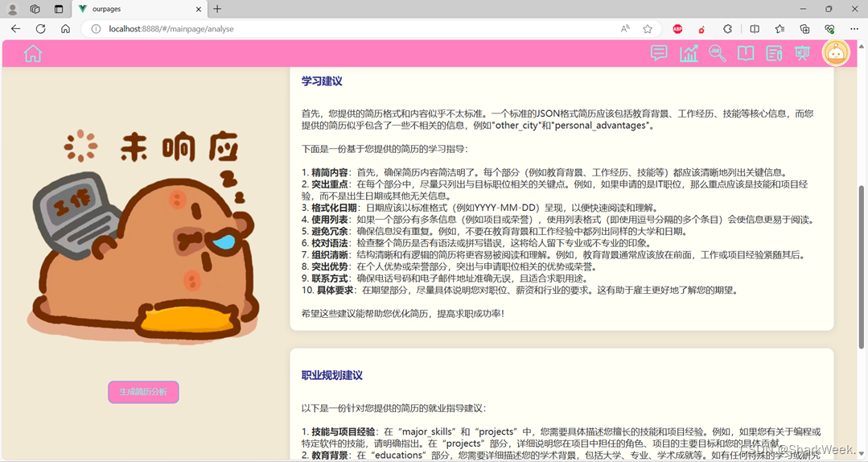Click the 组织清晰 list item
The height and width of the screenshot is (462, 868).
pyautogui.click(x=554, y=255)
